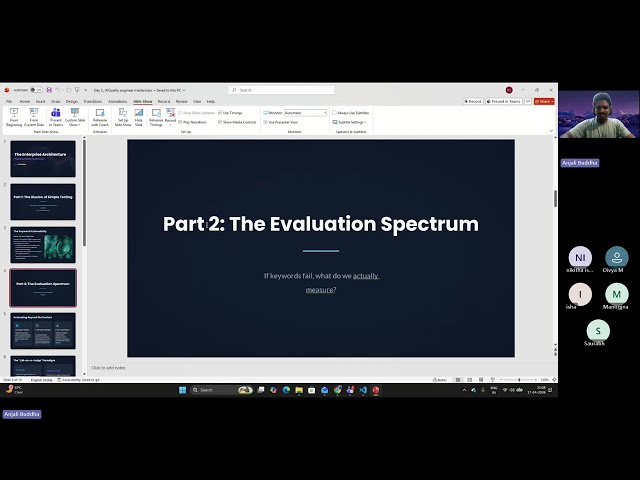
Task: Switch to the Design tab
Action: click(72, 101)
